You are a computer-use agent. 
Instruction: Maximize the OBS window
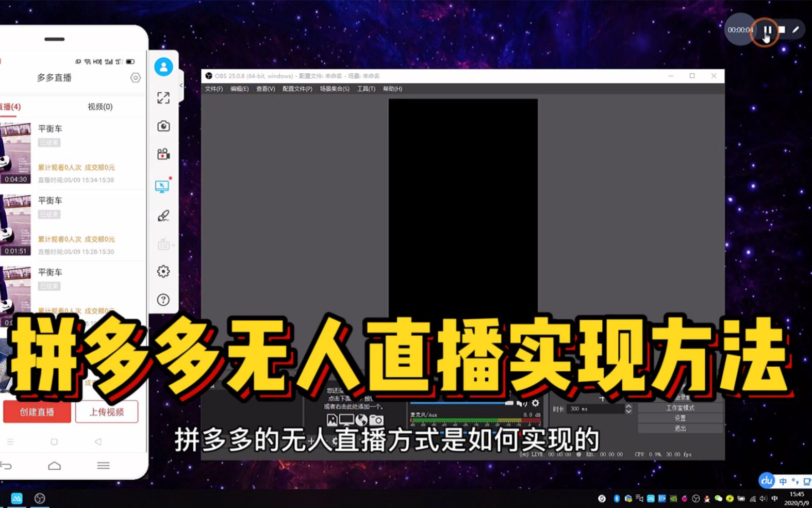[692, 76]
